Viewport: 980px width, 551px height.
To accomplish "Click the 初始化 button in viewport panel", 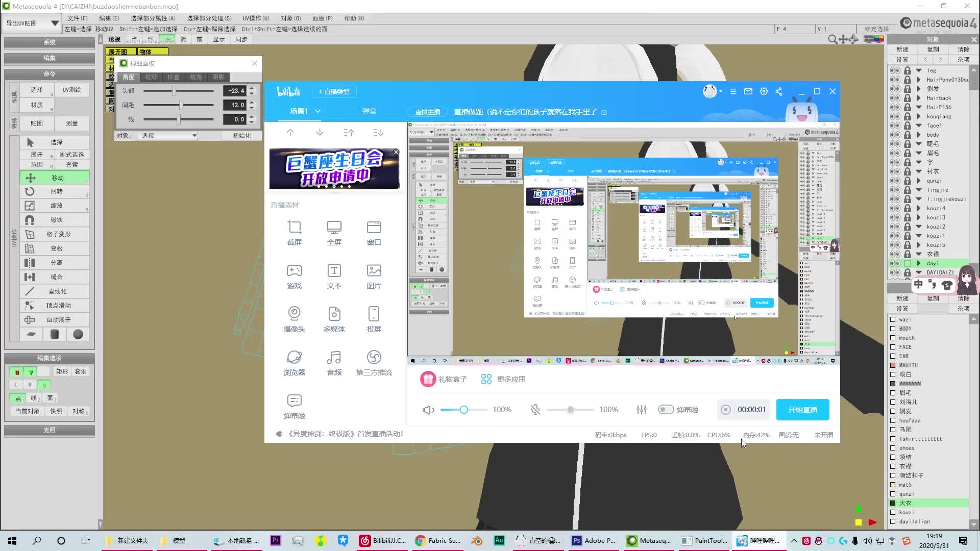I will (240, 135).
